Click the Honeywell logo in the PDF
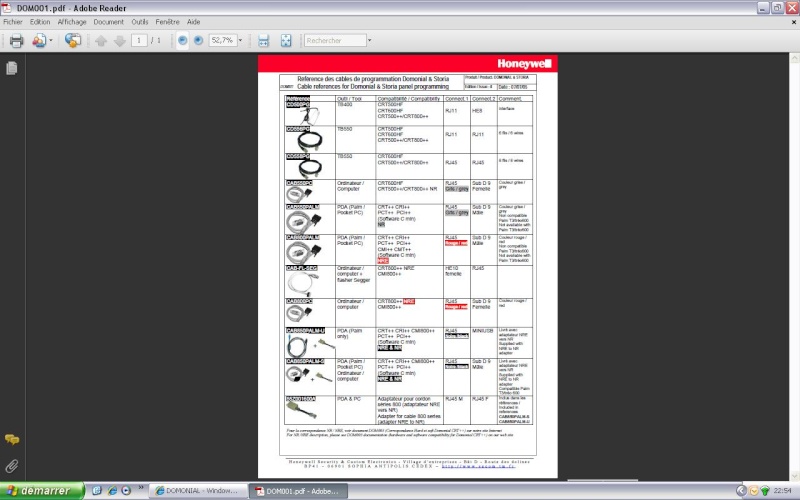 click(524, 64)
